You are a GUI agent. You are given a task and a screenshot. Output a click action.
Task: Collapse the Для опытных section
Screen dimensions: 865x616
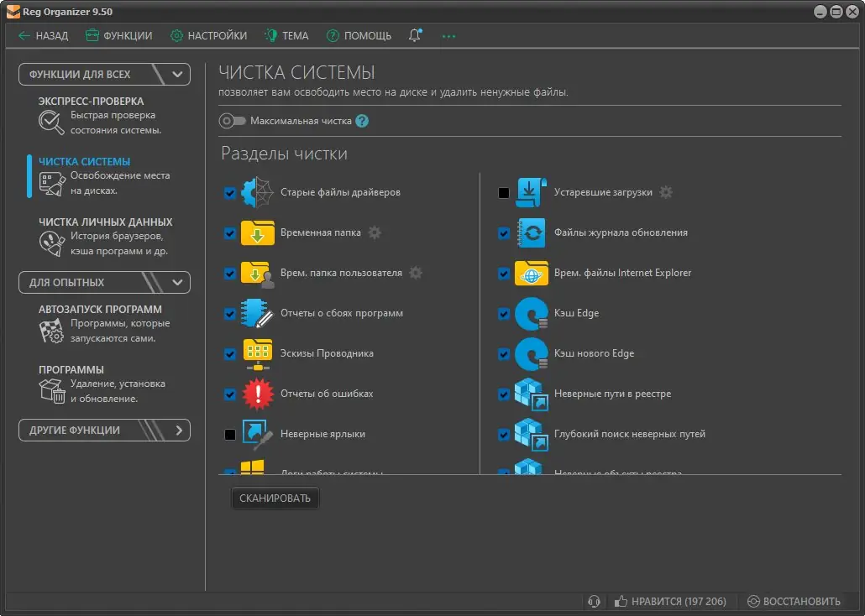[x=104, y=282]
